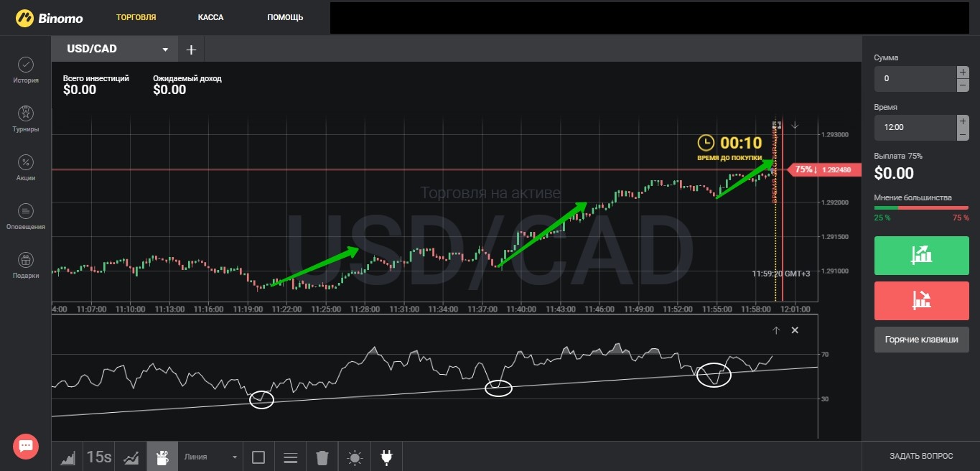Click the Время time input field
This screenshot has width=980, height=471.
pyautogui.click(x=915, y=128)
